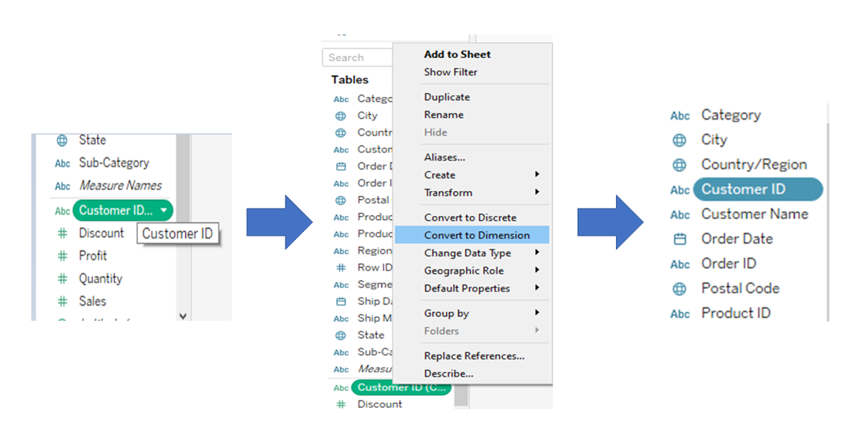868x439 pixels.
Task: Click the Abc icon next to Category in right panel
Action: (x=679, y=116)
